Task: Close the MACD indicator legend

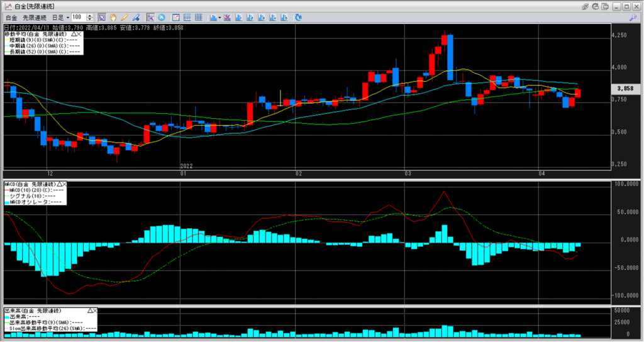Action: point(64,184)
